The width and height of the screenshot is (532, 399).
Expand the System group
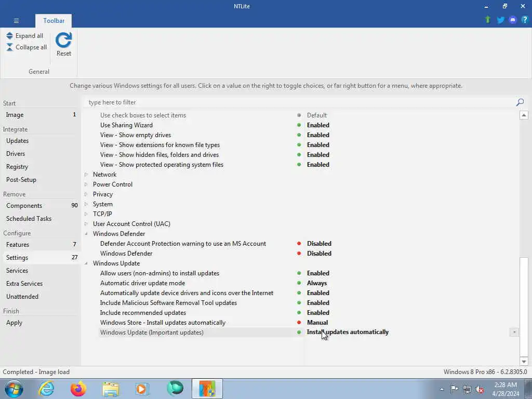click(86, 204)
